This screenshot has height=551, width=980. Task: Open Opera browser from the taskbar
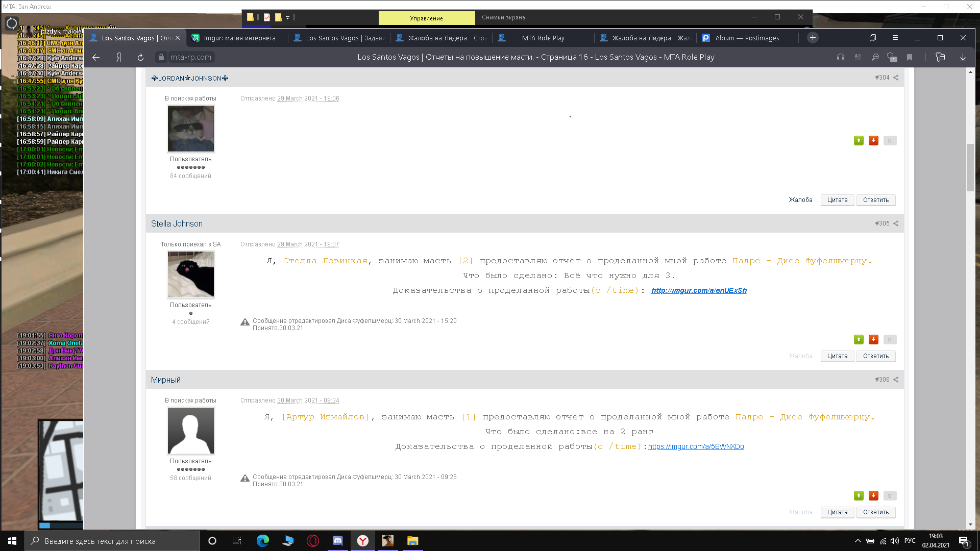click(x=313, y=541)
